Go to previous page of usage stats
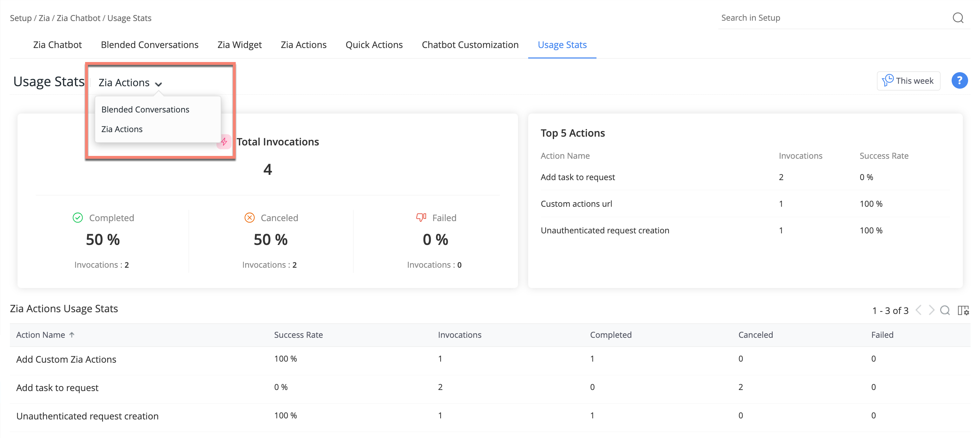The width and height of the screenshot is (980, 438). 918,310
